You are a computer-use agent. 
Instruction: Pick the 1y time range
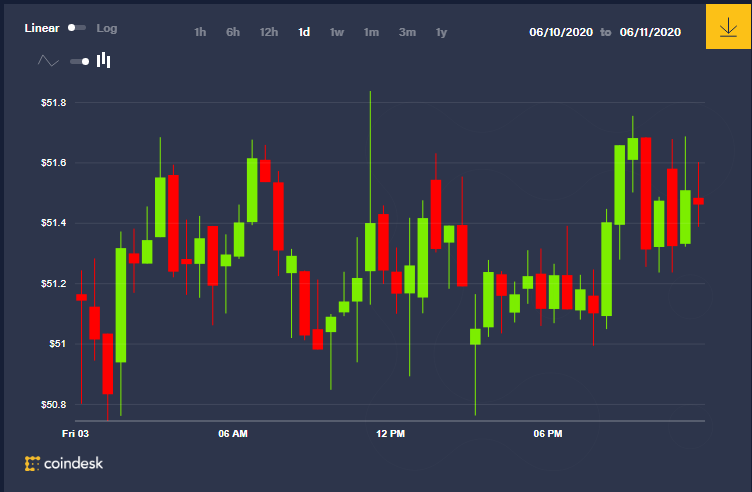(x=441, y=32)
